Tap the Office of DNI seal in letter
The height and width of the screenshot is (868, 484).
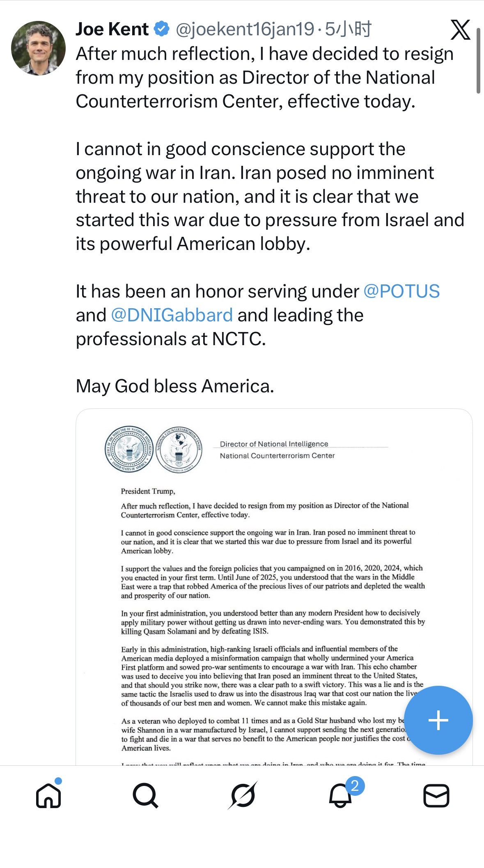(x=128, y=449)
